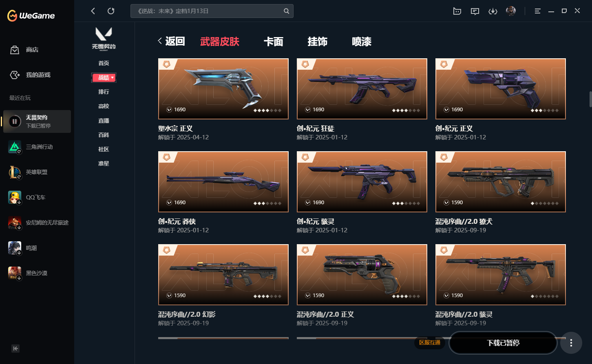Image resolution: width=592 pixels, height=364 pixels.
Task: Open 商店 in the left sidebar
Action: (32, 50)
